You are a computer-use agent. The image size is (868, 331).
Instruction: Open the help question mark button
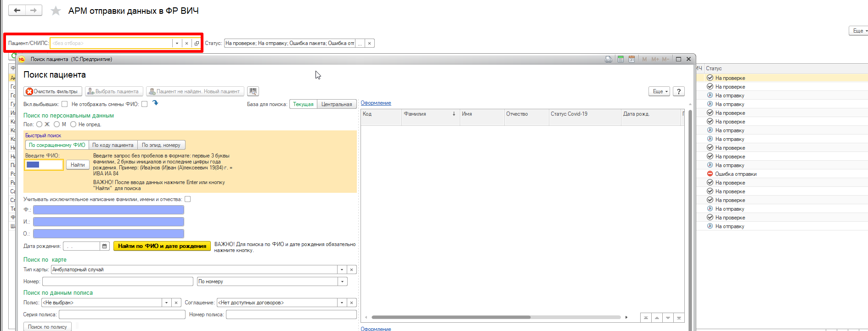(678, 91)
